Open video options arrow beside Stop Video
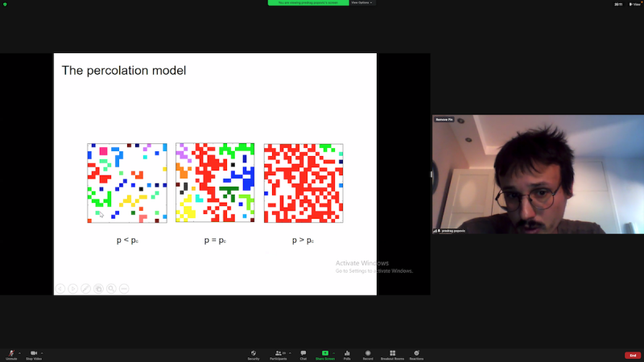Screen dimensions: 644x362 pos(42,352)
